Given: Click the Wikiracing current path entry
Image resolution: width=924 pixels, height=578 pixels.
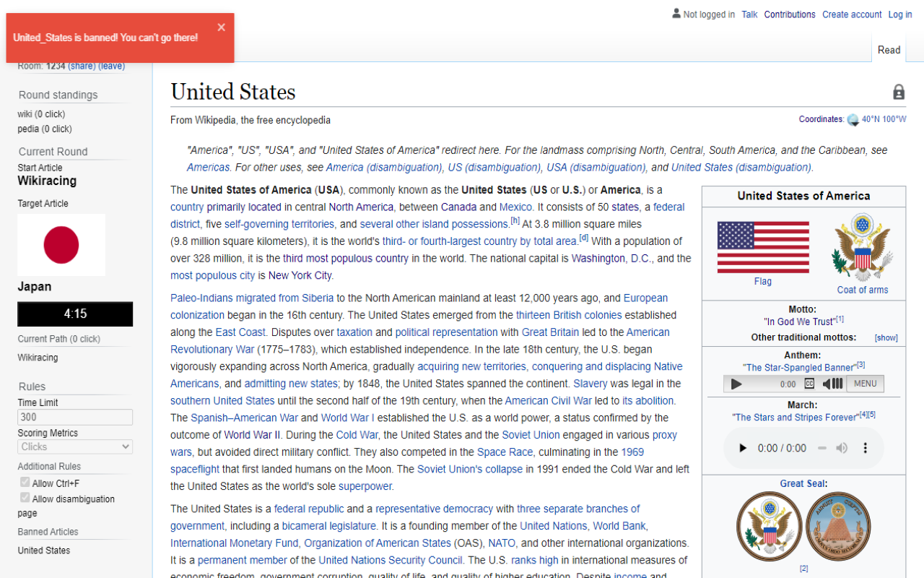Looking at the screenshot, I should (38, 358).
